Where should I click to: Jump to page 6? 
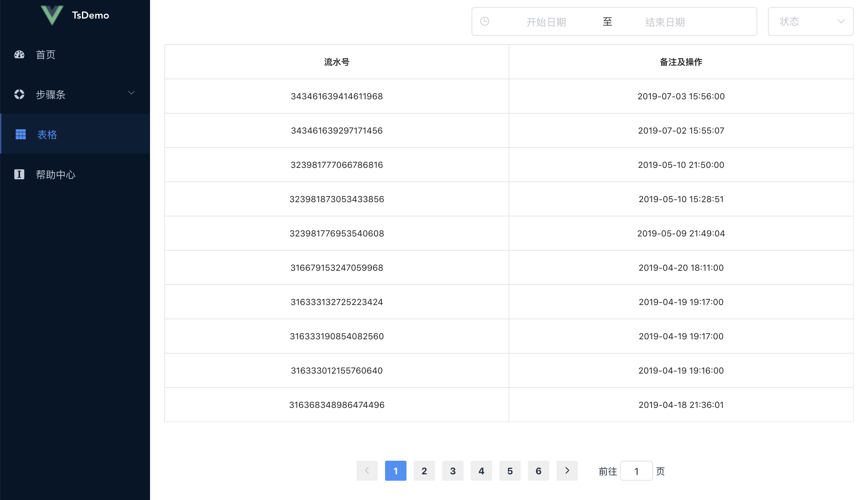point(538,471)
